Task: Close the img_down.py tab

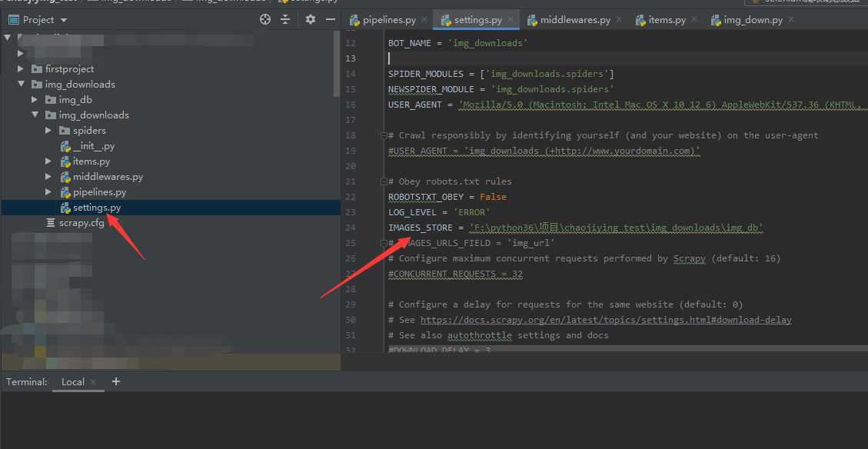Action: click(791, 19)
